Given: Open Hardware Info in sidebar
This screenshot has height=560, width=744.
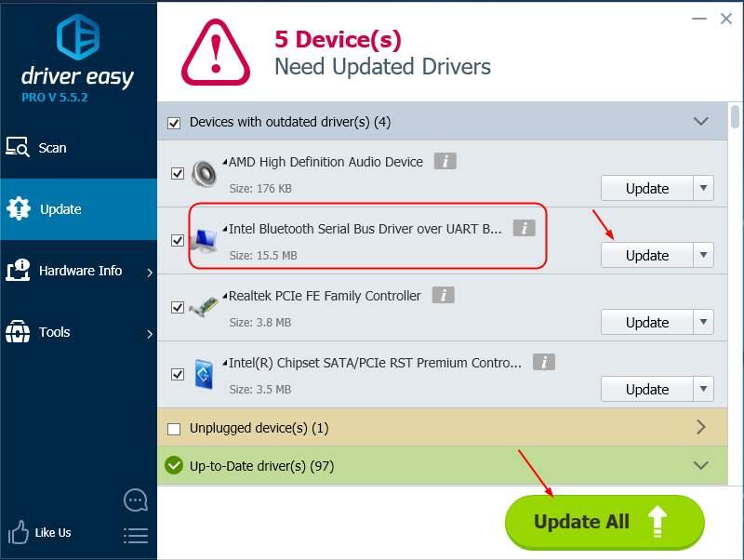Looking at the screenshot, I should point(78,271).
